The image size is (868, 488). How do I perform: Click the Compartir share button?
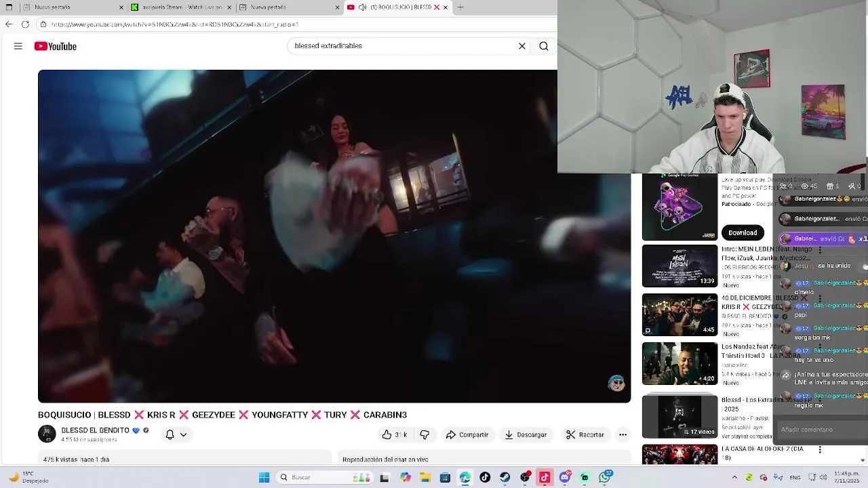[x=467, y=434]
